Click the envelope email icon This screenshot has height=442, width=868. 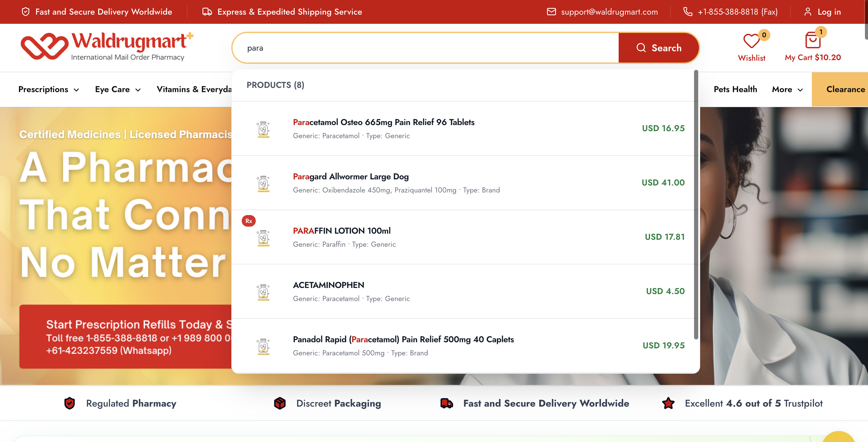tap(551, 12)
